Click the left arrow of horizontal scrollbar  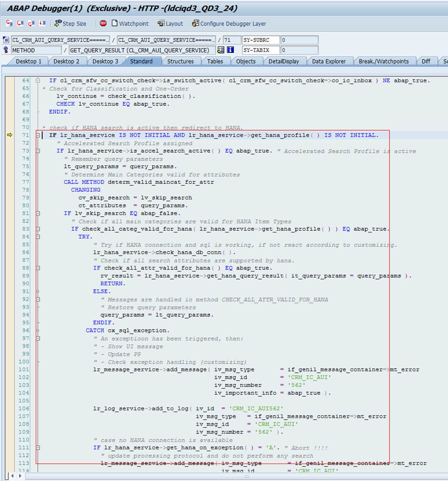pyautogui.click(x=12, y=476)
